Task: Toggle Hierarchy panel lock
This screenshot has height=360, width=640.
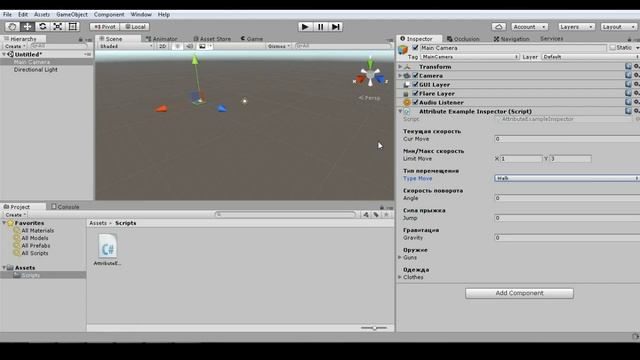Action: tap(80, 39)
